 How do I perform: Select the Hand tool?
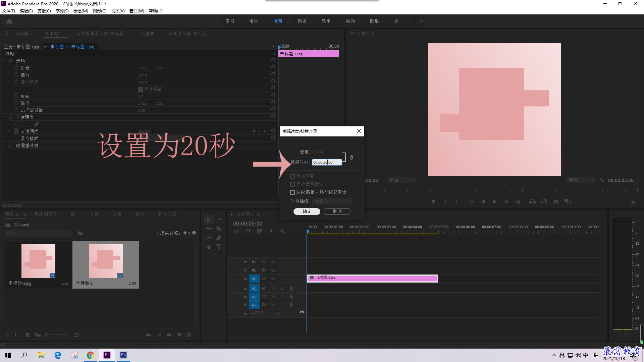point(209,247)
